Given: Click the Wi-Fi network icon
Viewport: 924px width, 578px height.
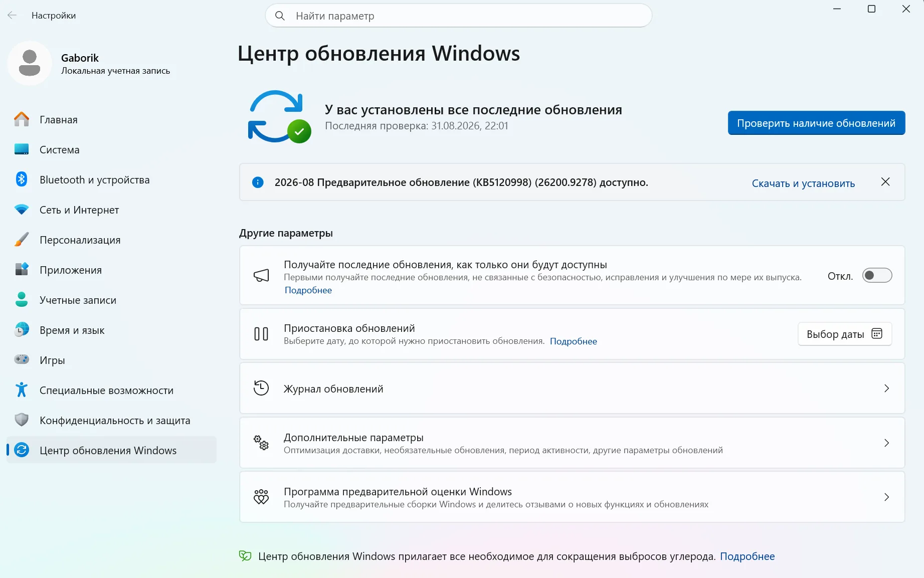Looking at the screenshot, I should point(22,210).
